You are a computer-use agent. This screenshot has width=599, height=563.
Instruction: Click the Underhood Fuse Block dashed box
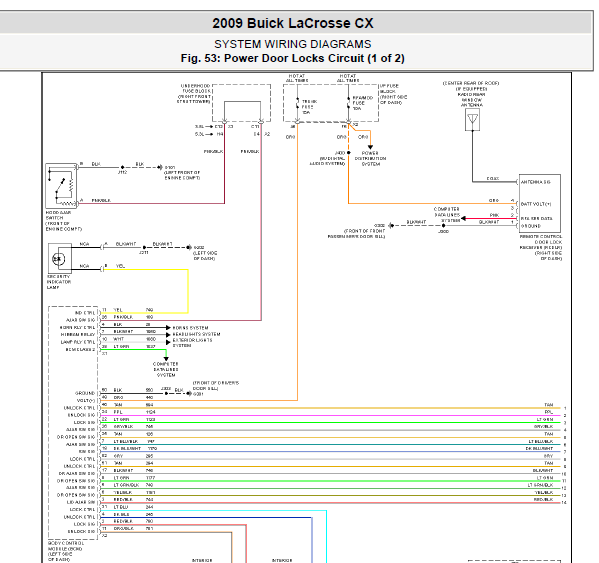pos(241,103)
